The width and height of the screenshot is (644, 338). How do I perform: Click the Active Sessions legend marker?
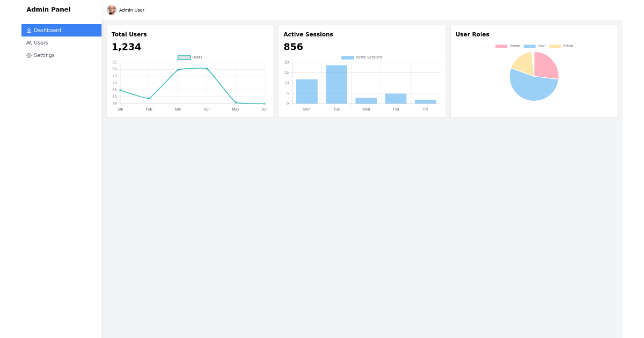(347, 57)
